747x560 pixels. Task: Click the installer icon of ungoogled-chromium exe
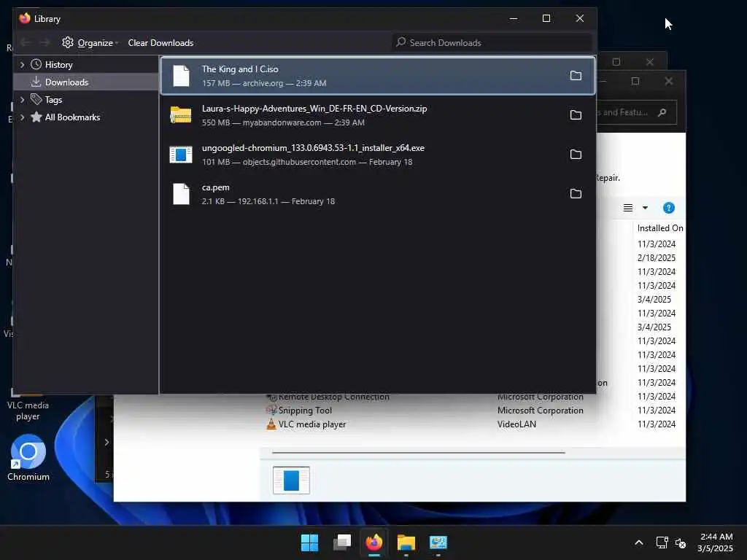[181, 155]
